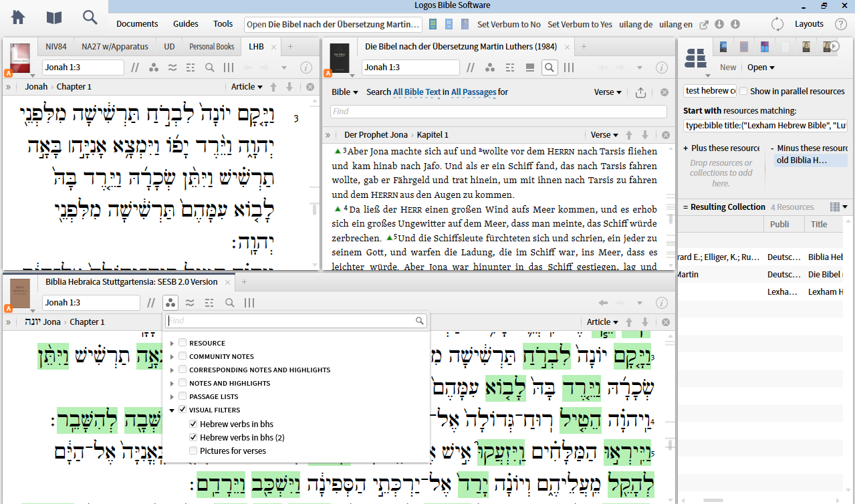
Task: Open info icon in Luther Bible panel
Action: point(662,68)
